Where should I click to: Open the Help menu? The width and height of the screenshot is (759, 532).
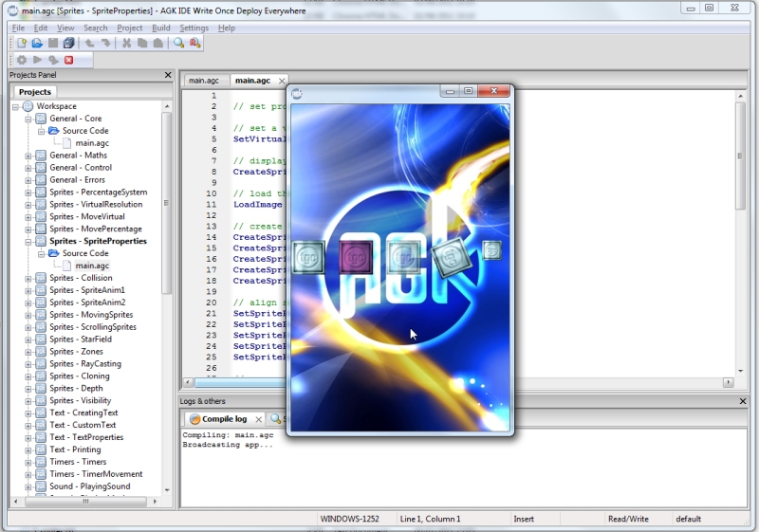click(x=227, y=28)
